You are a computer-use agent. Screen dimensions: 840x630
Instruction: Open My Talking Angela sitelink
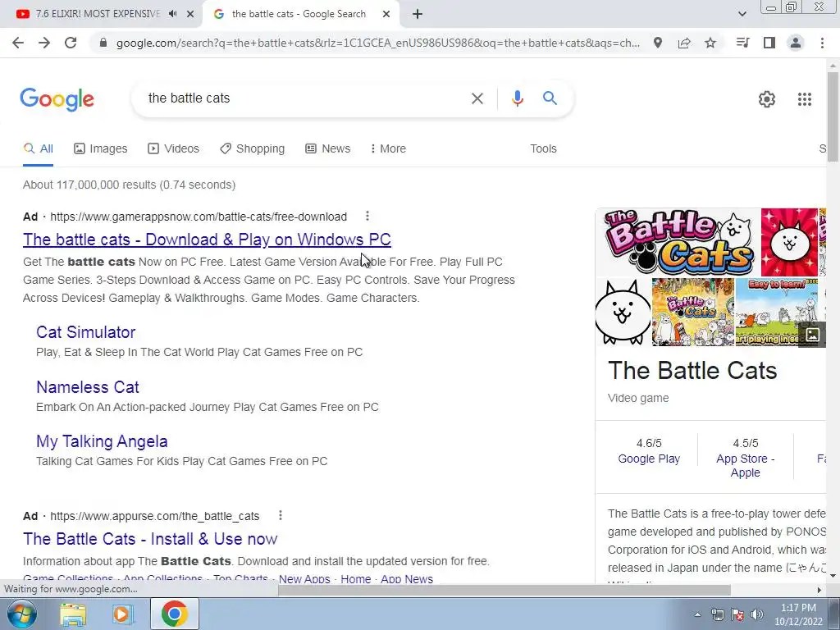pyautogui.click(x=102, y=441)
